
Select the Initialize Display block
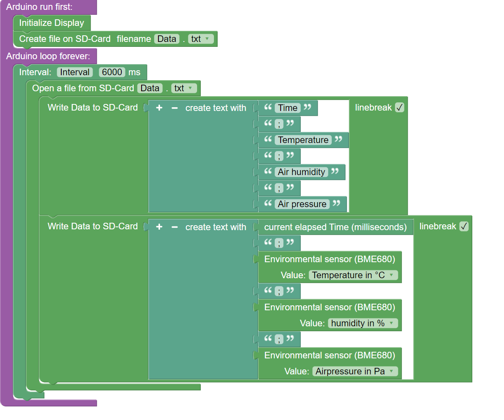pos(51,23)
